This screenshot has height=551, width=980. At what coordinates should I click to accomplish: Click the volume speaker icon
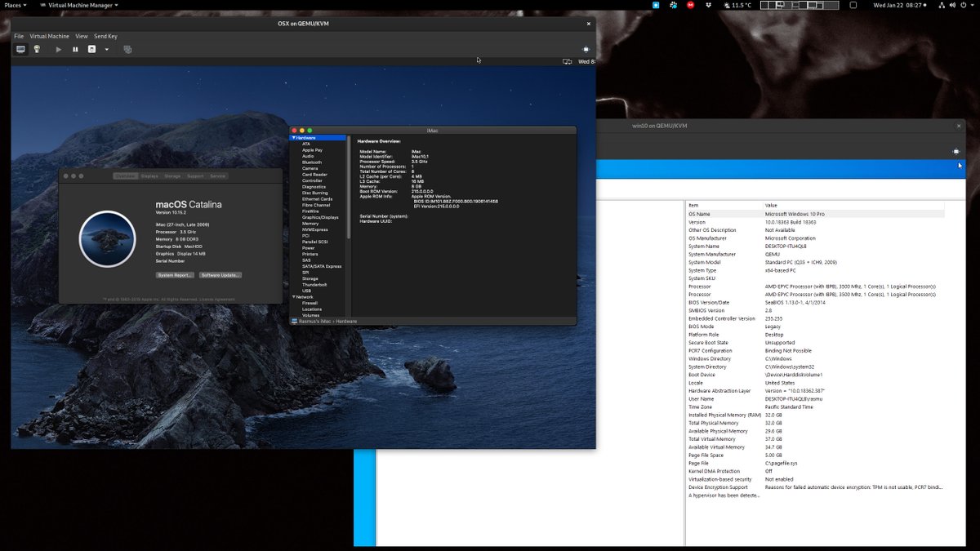tap(951, 5)
